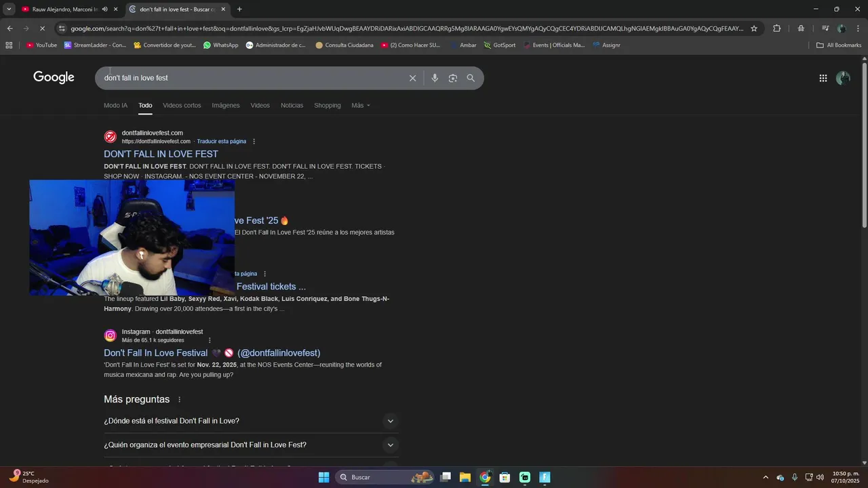
Task: Open the clock showing 10:50 p. m.
Action: (x=846, y=477)
